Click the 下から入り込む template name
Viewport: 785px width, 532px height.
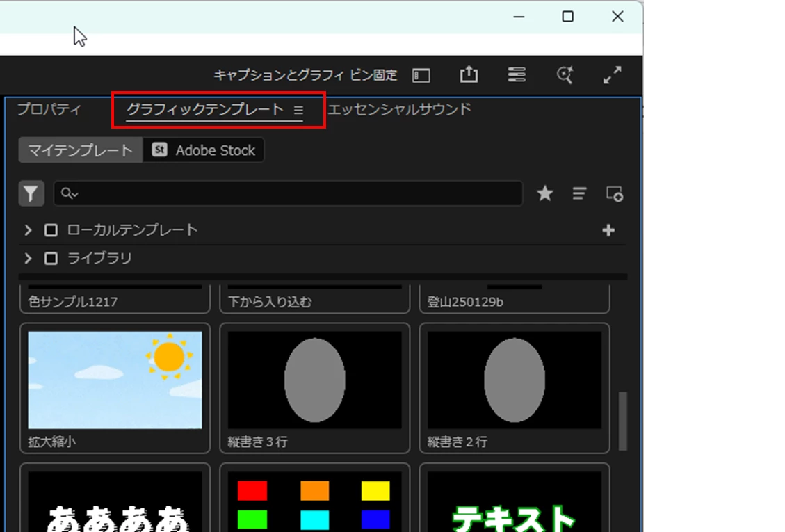pyautogui.click(x=270, y=302)
